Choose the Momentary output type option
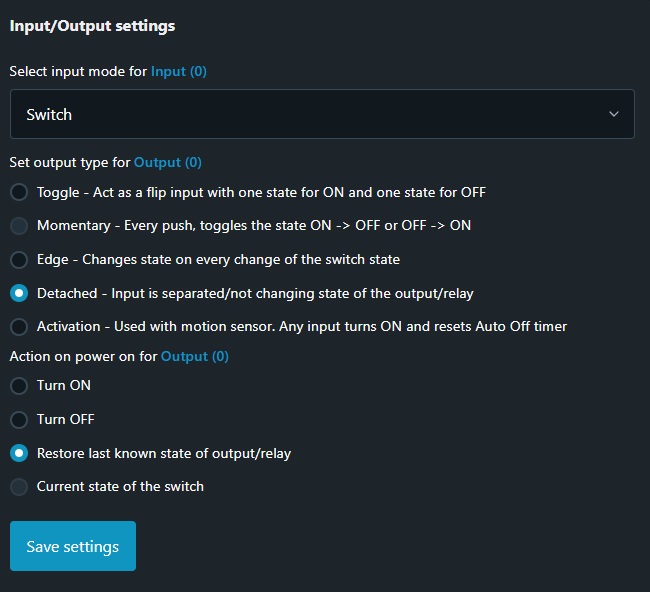The height and width of the screenshot is (592, 650). 19,226
